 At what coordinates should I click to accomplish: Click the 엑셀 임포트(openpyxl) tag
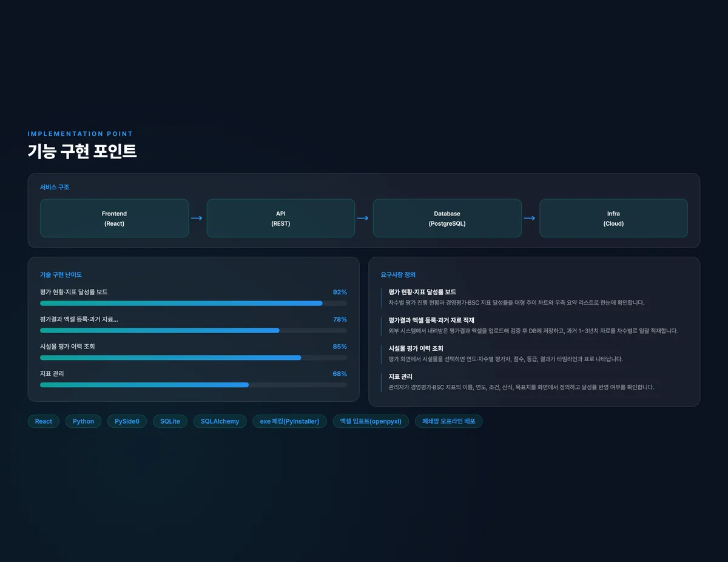click(371, 421)
